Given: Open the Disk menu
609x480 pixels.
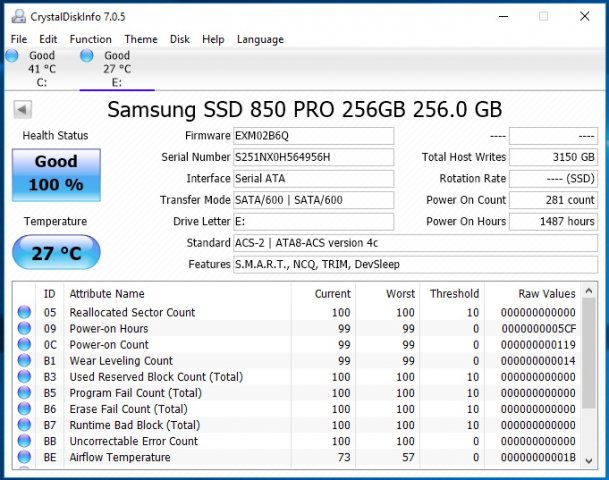Looking at the screenshot, I should 180,39.
